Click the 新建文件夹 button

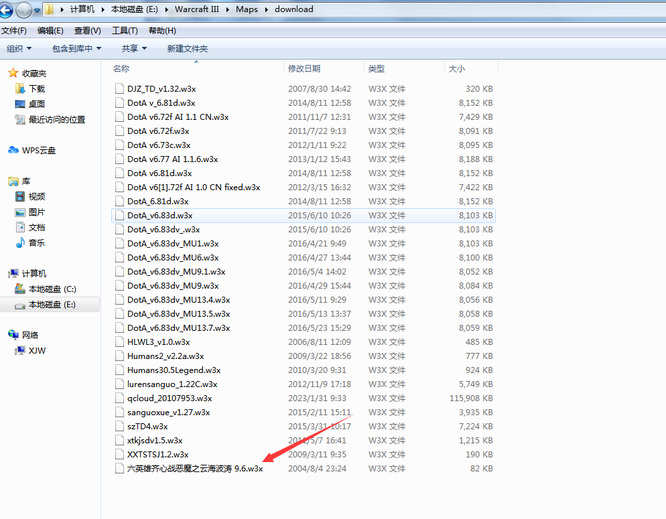(x=187, y=48)
